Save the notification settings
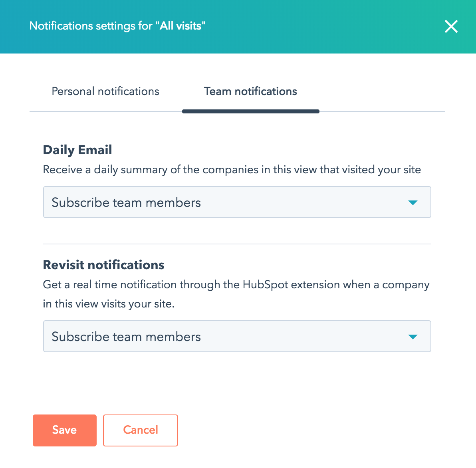Screen dimensions: 476x468 [x=64, y=430]
